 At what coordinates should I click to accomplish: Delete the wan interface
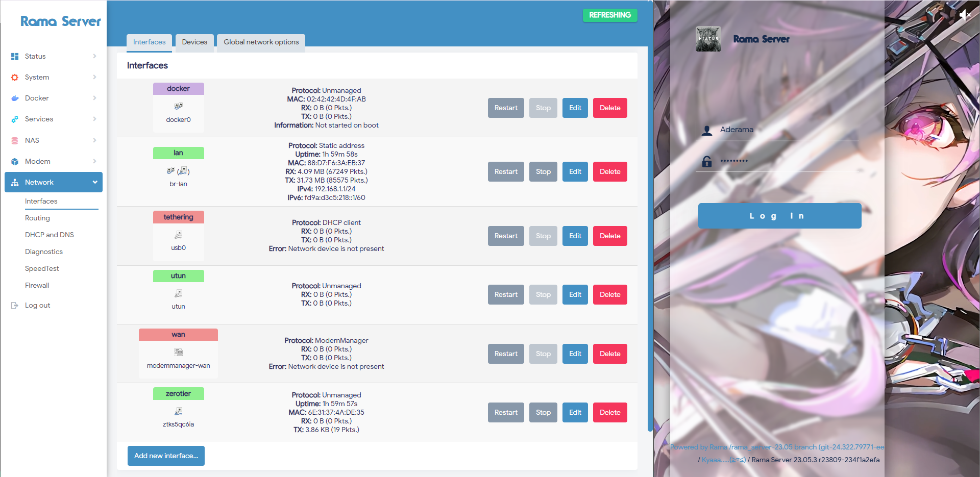[x=610, y=354]
